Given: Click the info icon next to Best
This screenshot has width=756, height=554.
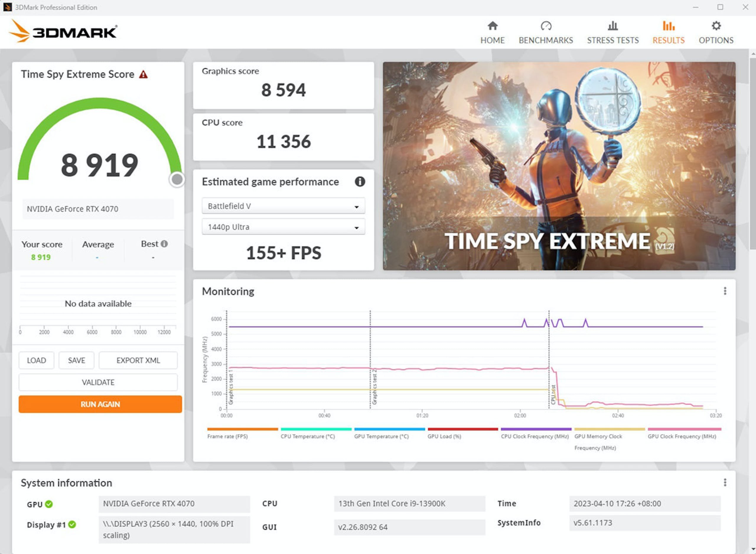Looking at the screenshot, I should [164, 244].
